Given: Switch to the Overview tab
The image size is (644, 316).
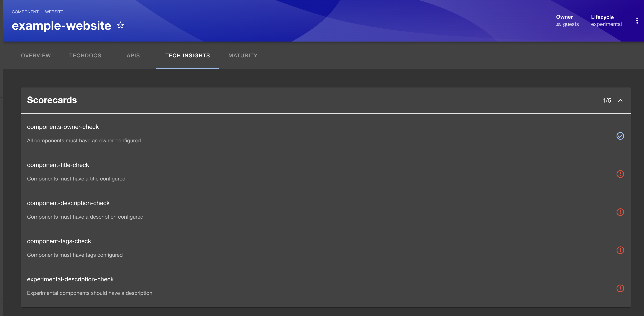Looking at the screenshot, I should (x=35, y=55).
